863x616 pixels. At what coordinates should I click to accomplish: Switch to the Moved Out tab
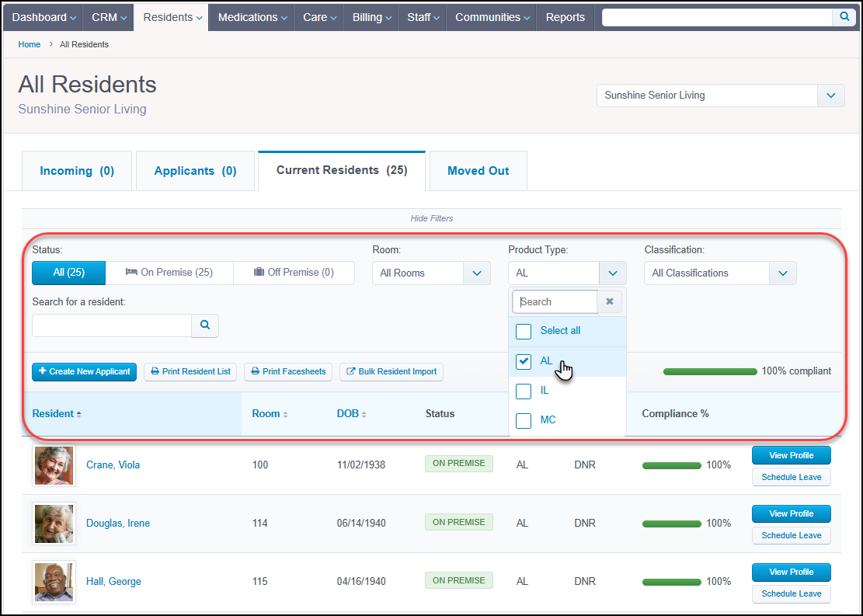point(477,170)
